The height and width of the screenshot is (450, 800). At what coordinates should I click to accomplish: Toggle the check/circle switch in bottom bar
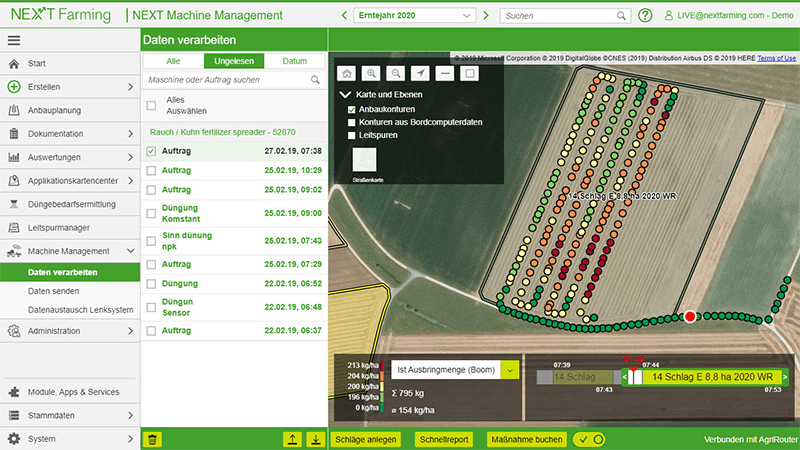pyautogui.click(x=591, y=439)
